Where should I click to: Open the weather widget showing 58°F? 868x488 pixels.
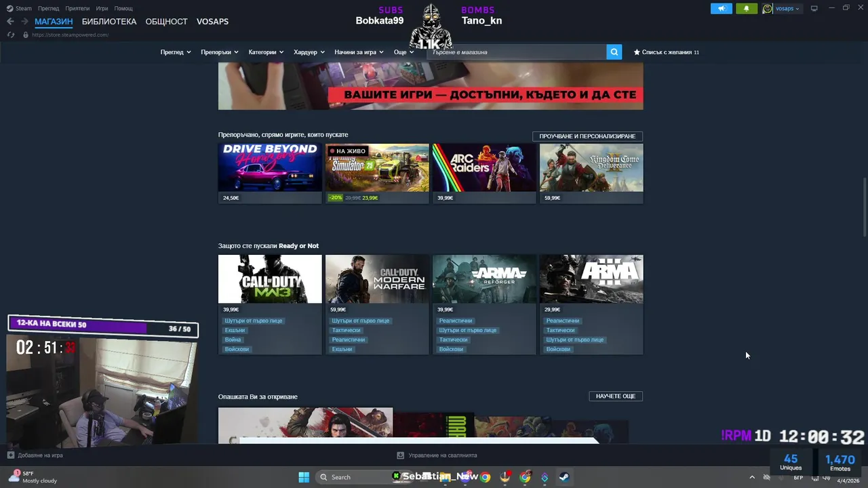pyautogui.click(x=33, y=477)
